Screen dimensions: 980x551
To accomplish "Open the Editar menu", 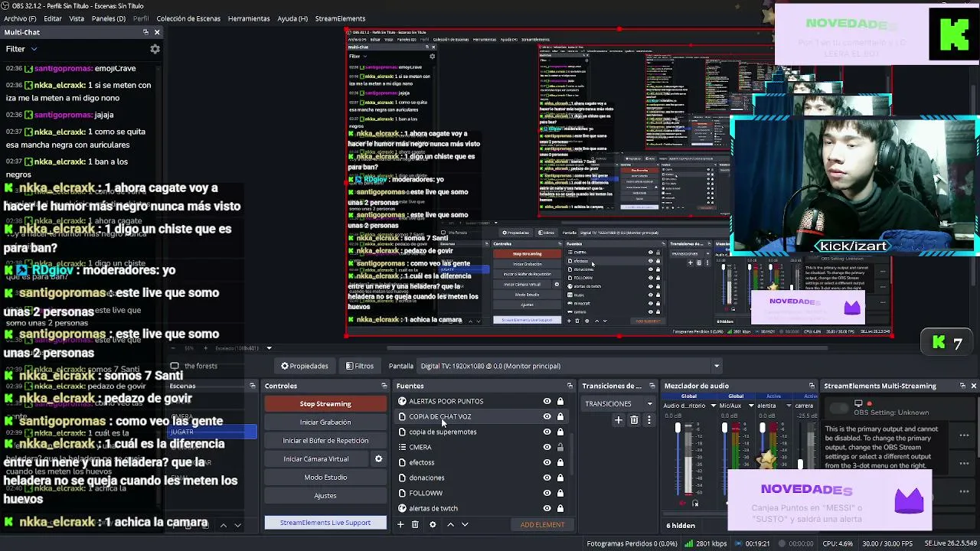I will [x=53, y=18].
